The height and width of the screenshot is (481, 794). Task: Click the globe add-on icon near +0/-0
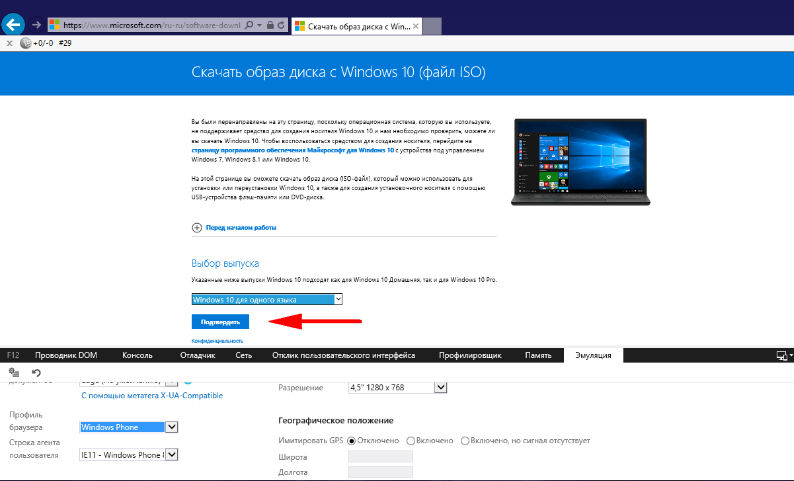click(x=25, y=43)
